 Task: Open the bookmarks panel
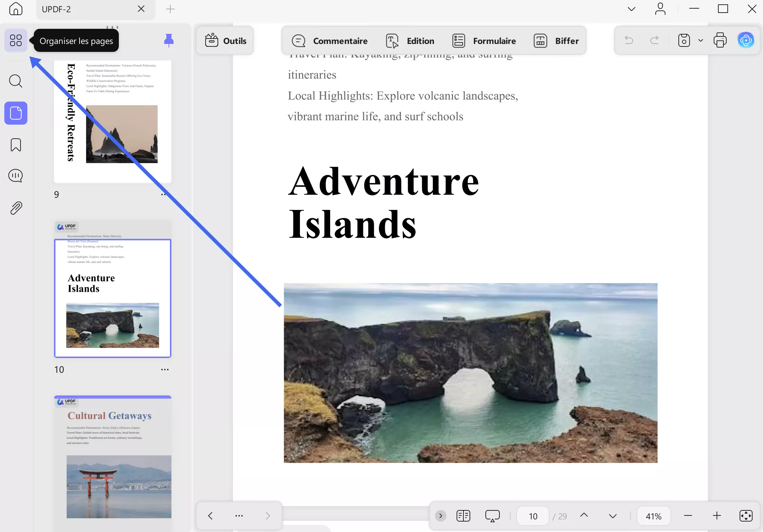(x=15, y=144)
